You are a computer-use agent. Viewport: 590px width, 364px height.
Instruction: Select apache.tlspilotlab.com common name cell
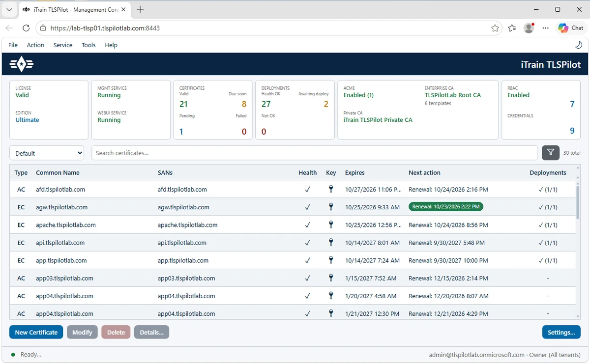66,224
